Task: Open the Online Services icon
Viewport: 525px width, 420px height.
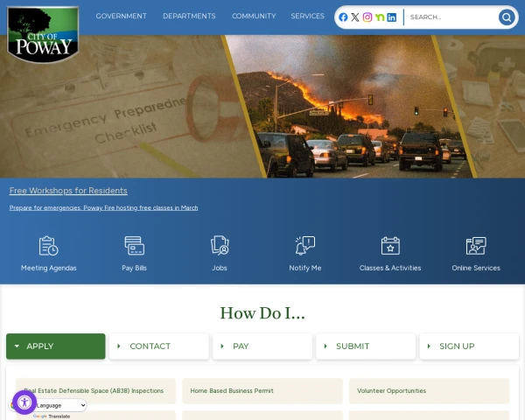Action: point(476,246)
